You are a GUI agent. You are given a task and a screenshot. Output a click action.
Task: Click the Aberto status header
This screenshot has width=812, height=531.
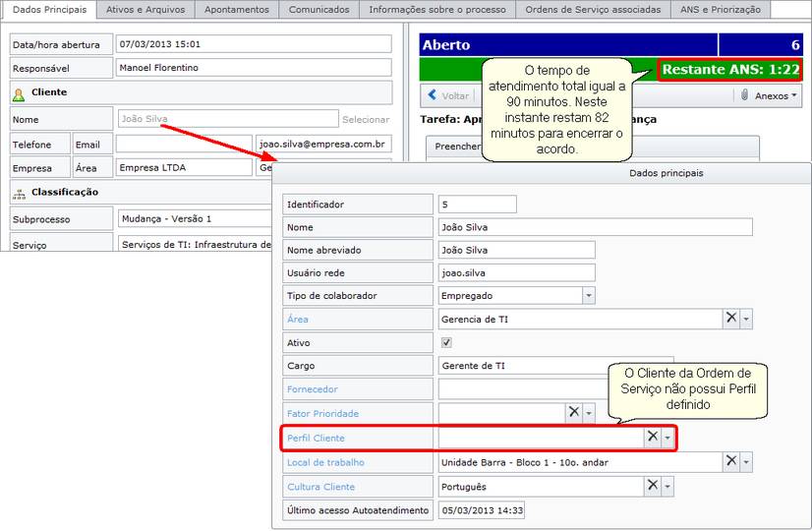568,44
